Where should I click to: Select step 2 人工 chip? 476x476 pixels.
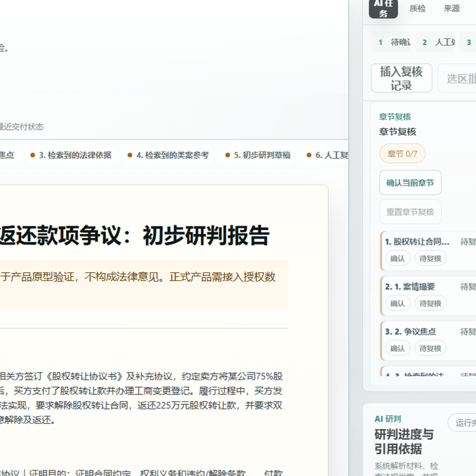[x=435, y=42]
